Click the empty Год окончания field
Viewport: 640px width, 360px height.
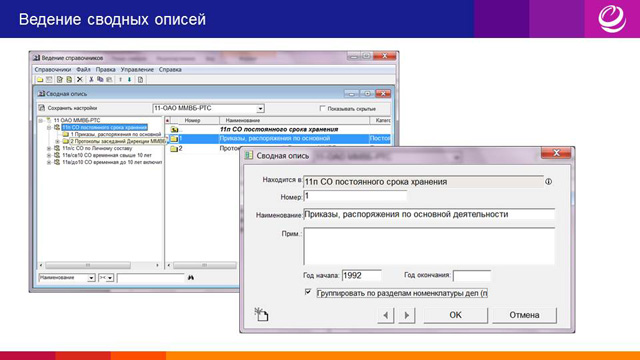(x=472, y=276)
